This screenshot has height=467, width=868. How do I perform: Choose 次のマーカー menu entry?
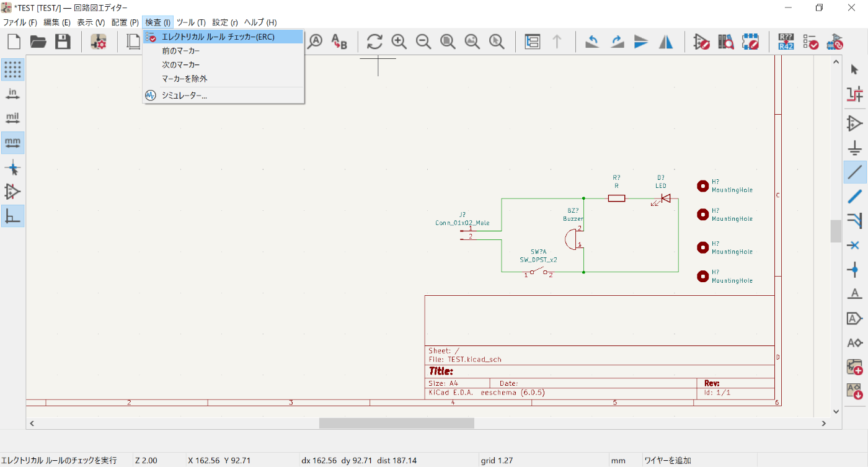tap(223, 64)
